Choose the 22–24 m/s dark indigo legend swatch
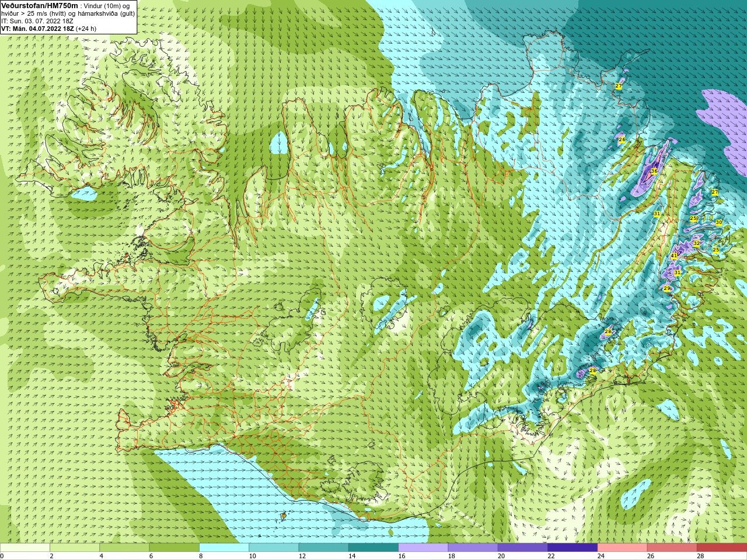 [x=573, y=548]
